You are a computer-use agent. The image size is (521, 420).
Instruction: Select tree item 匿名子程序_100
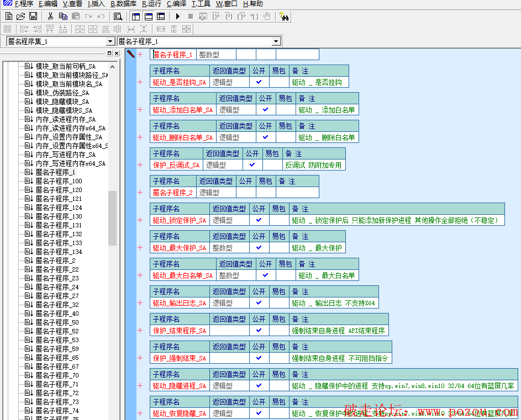pyautogui.click(x=59, y=181)
